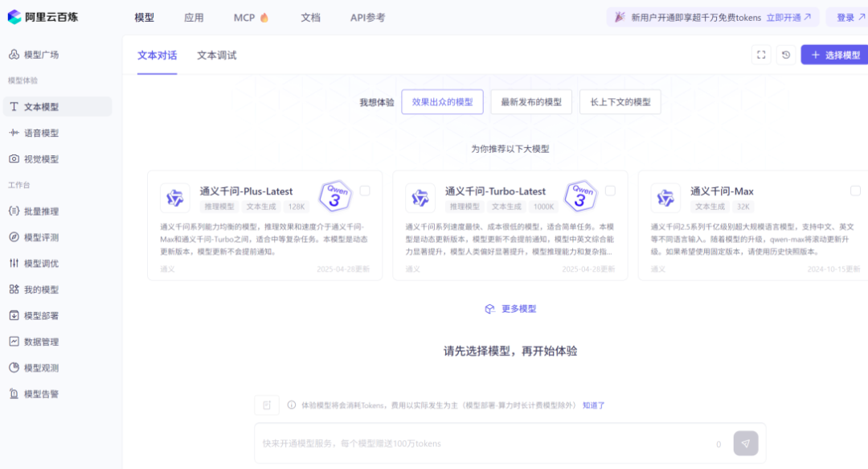Click the info icon beside Tokens notice

291,405
